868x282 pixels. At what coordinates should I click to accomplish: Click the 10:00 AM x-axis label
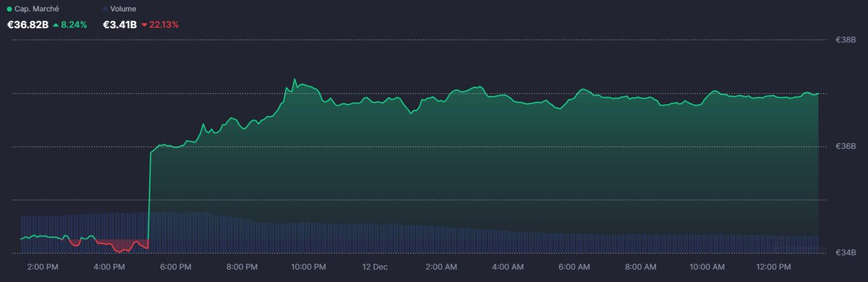[x=707, y=267]
